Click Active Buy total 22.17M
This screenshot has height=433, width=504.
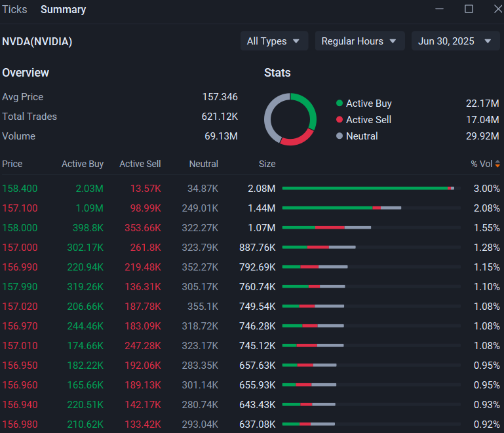[482, 103]
